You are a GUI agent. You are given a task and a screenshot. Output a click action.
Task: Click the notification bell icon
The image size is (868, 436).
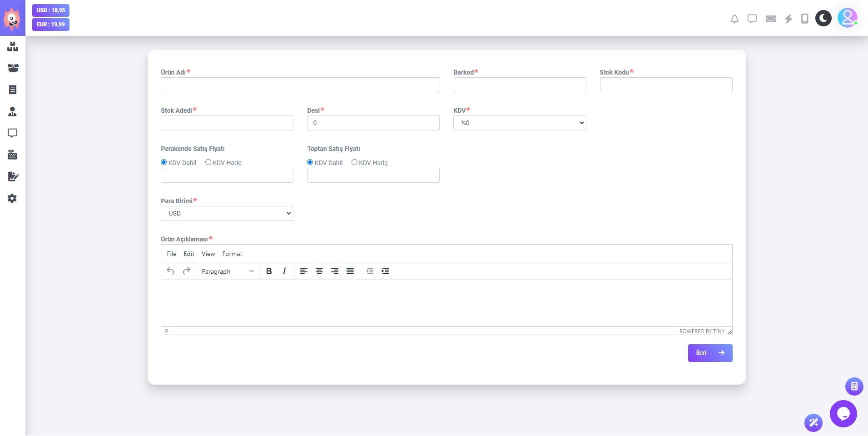734,19
